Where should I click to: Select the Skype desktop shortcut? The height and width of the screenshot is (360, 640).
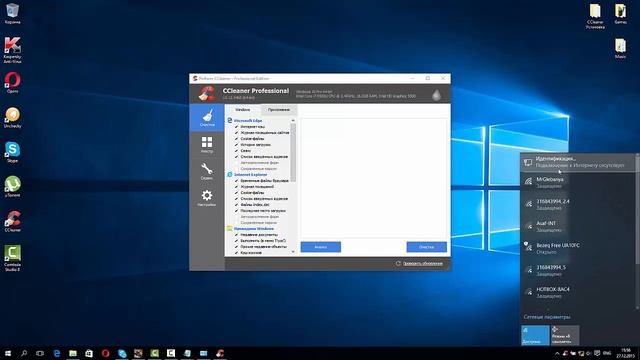12,152
